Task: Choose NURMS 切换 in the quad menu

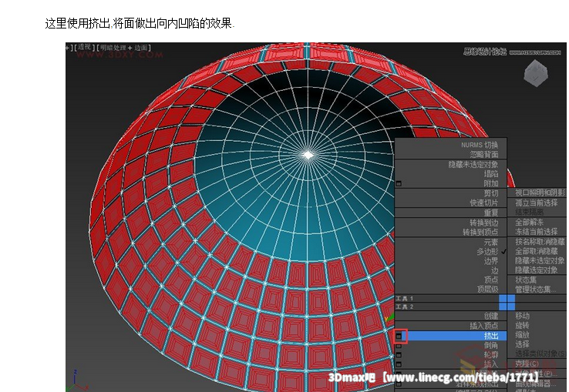Action: [480, 145]
